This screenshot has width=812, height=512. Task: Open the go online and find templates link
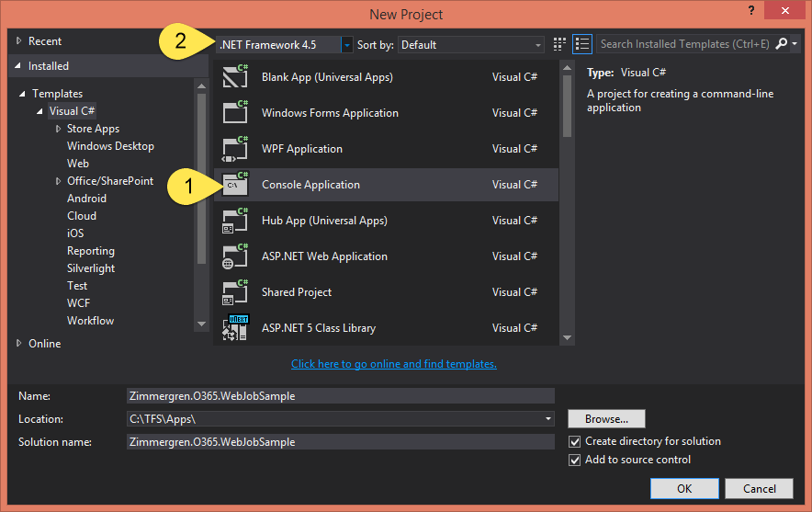coord(393,364)
